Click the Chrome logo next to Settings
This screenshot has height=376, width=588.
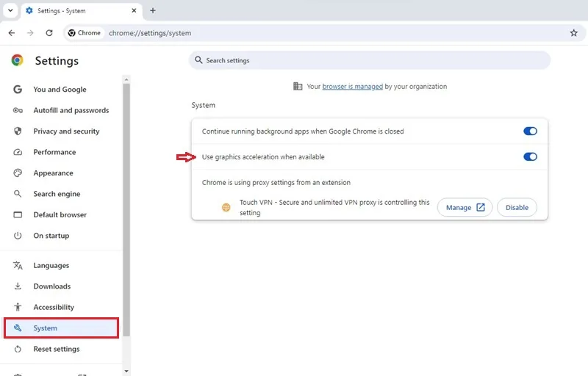pos(17,60)
